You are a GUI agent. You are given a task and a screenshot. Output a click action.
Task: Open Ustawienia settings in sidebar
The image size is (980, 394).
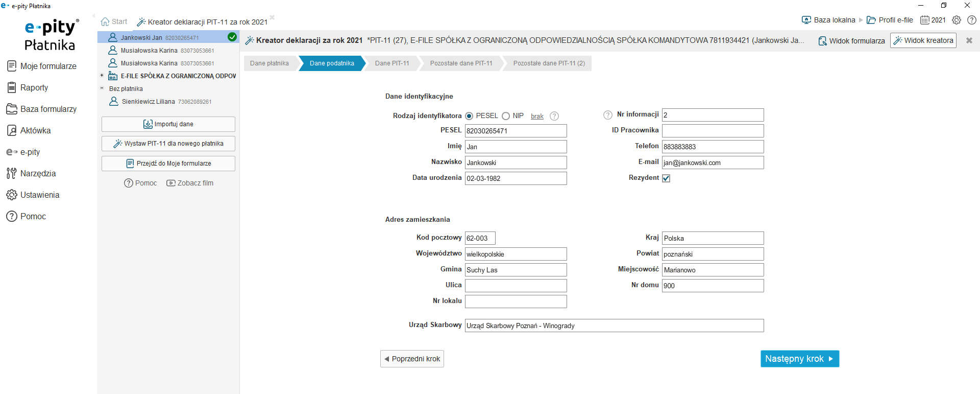(x=33, y=195)
